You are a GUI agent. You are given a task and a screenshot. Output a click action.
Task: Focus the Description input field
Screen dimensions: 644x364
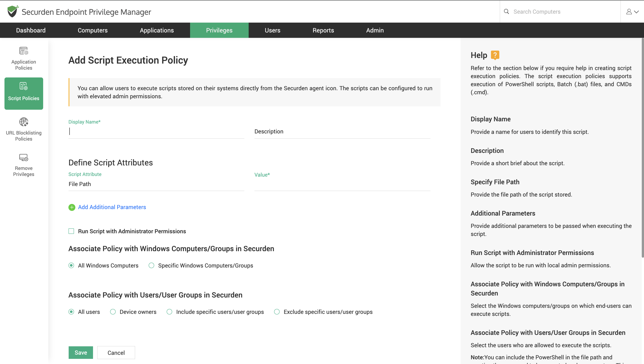tap(342, 132)
